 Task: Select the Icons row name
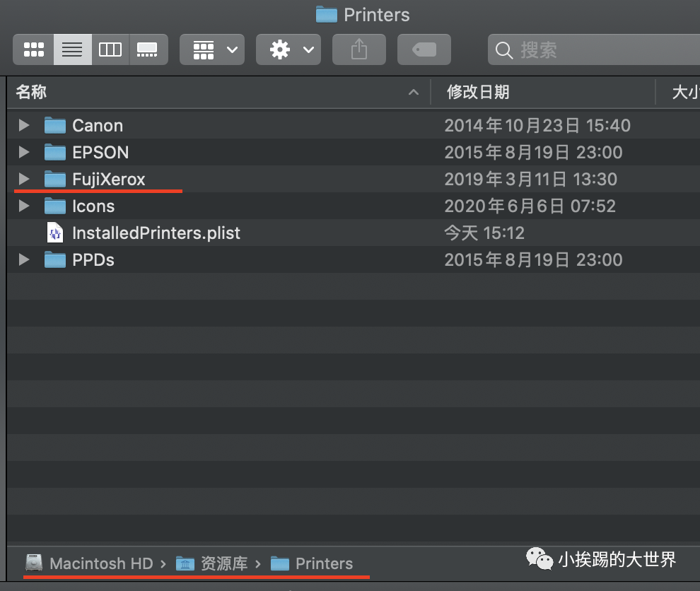pos(93,206)
